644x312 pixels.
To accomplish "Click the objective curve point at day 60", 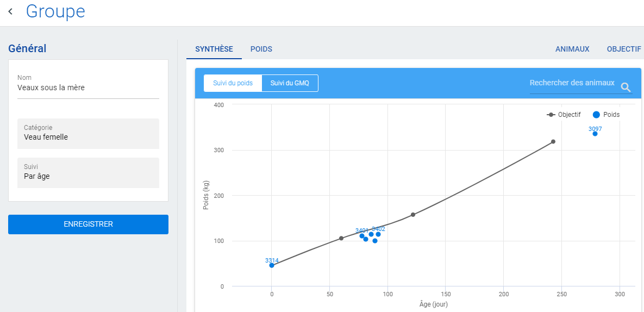I will click(341, 238).
